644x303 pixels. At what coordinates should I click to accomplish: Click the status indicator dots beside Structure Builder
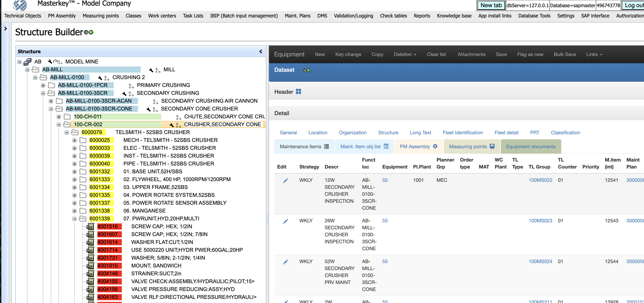pos(89,32)
